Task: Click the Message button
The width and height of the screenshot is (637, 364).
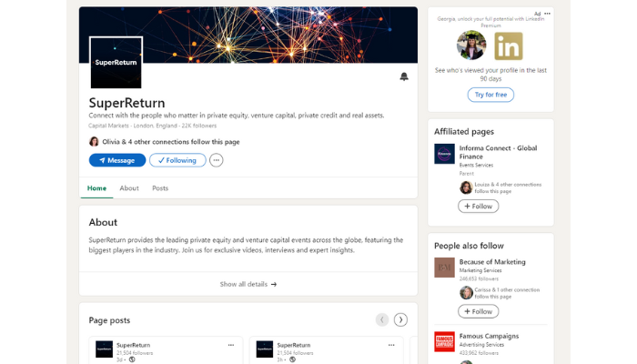Action: pos(117,160)
